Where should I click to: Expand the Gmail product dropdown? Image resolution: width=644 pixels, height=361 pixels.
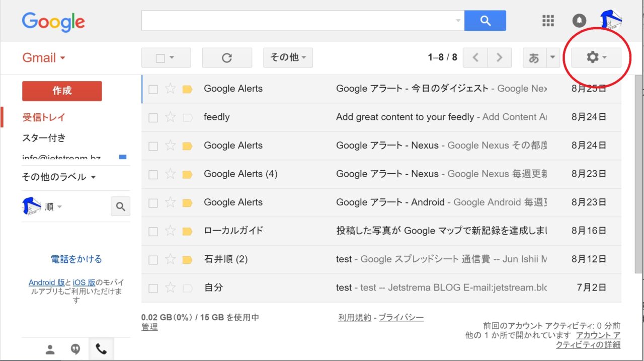tap(44, 58)
